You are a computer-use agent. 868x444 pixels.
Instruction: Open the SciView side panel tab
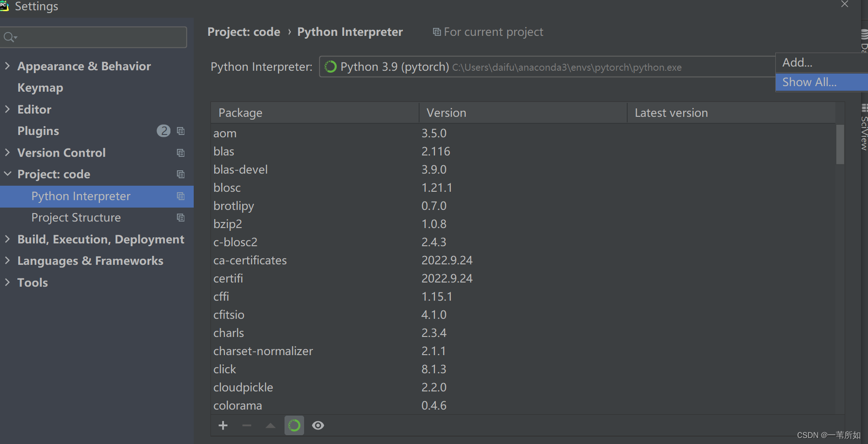pos(864,127)
